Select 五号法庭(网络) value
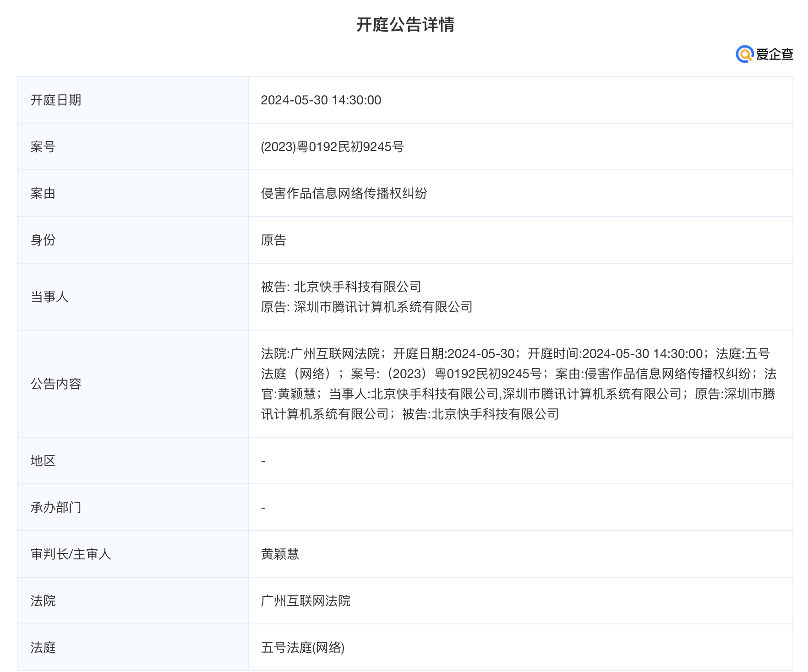This screenshot has height=672, width=808. (303, 648)
